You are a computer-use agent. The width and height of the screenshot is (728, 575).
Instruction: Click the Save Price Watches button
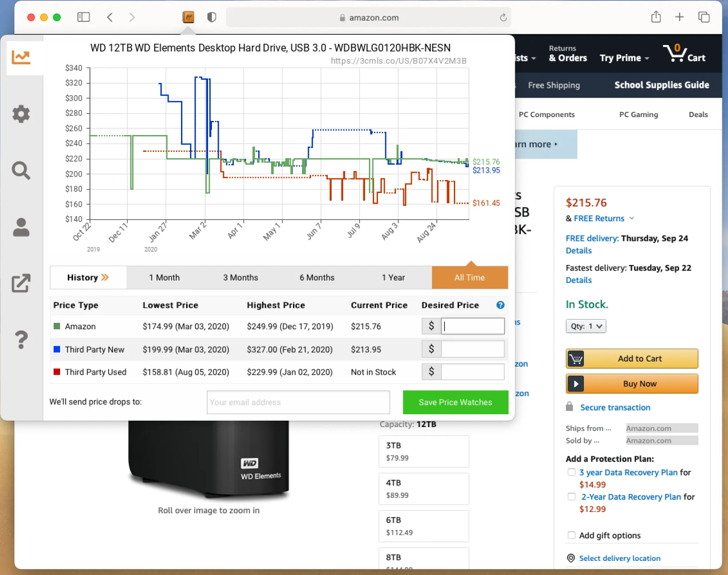pyautogui.click(x=455, y=402)
